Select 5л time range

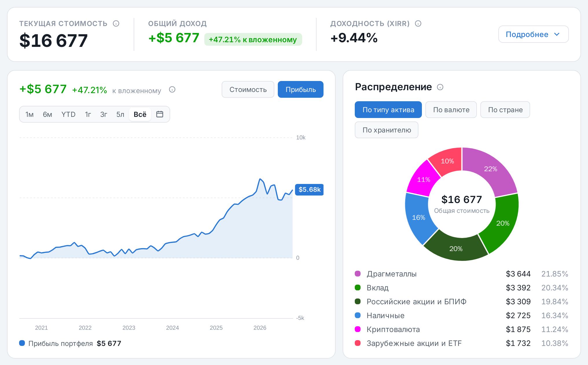120,114
